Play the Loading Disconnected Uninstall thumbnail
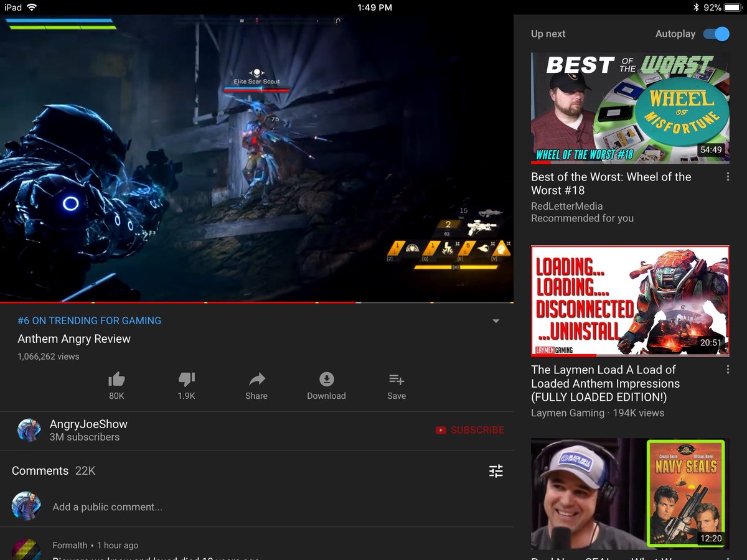Image resolution: width=747 pixels, height=560 pixels. [x=630, y=301]
